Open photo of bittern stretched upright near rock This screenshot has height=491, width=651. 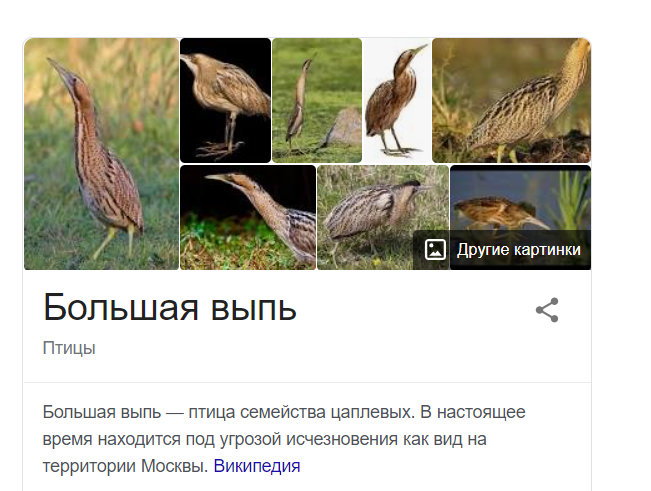(x=317, y=100)
